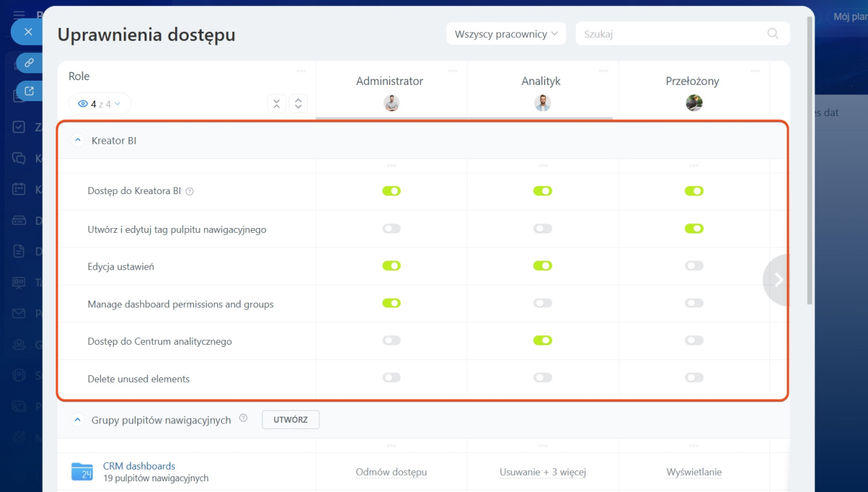This screenshot has width=868, height=492.
Task: Turn off Analityk's Dostęp do Centrum analitycznego
Action: [x=542, y=341]
